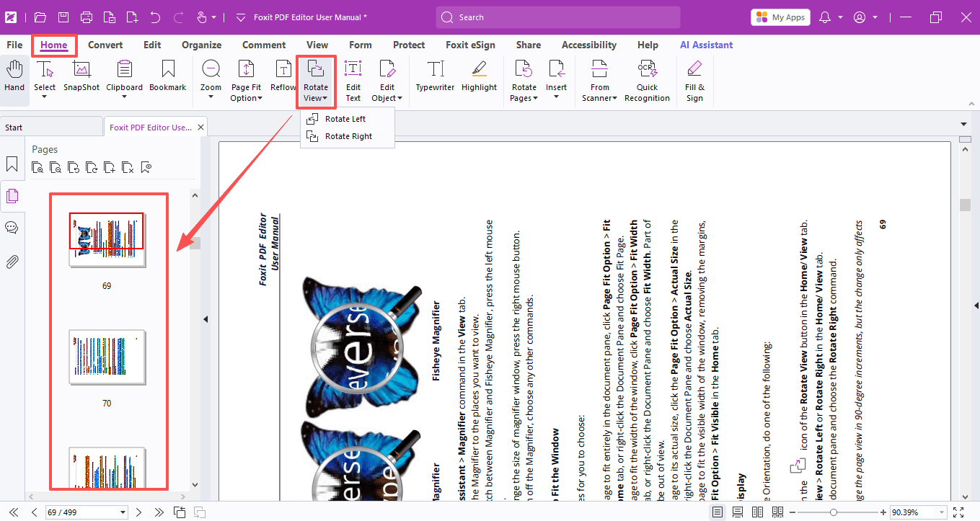Open the Insert dropdown
Screen dimensions: 980x521
pos(556,97)
